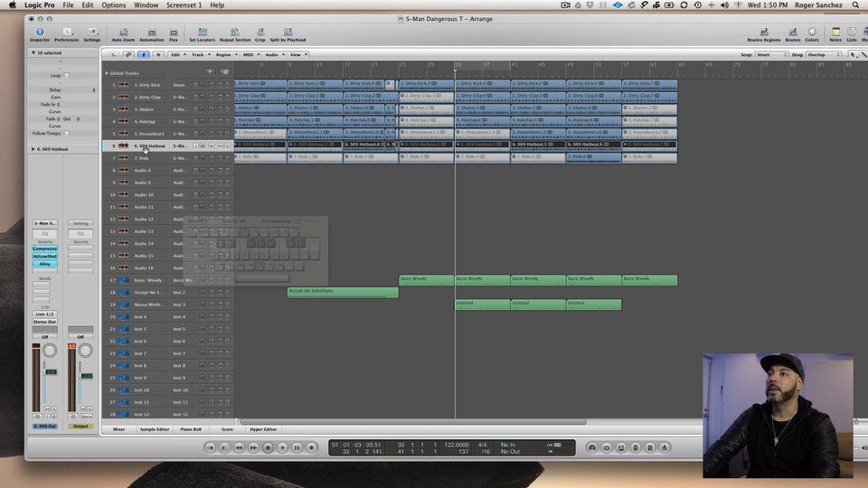Screen dimensions: 868x488
Task: Select the Accept No Substitute MIDI region
Action: (343, 293)
